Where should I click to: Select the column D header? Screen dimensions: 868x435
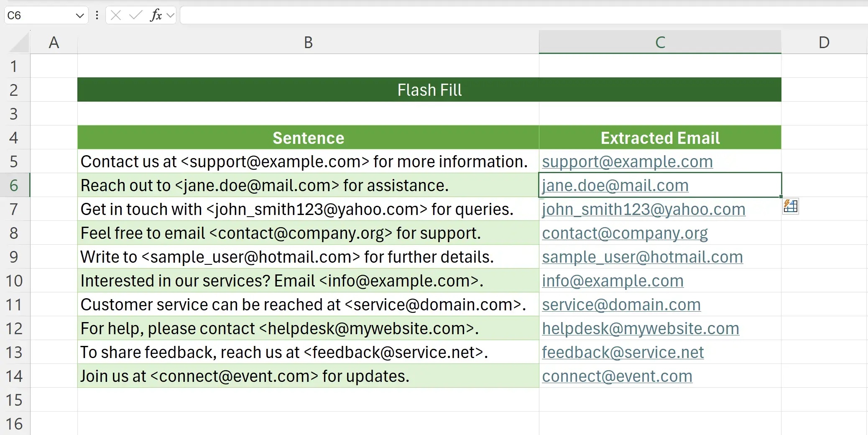click(x=824, y=42)
